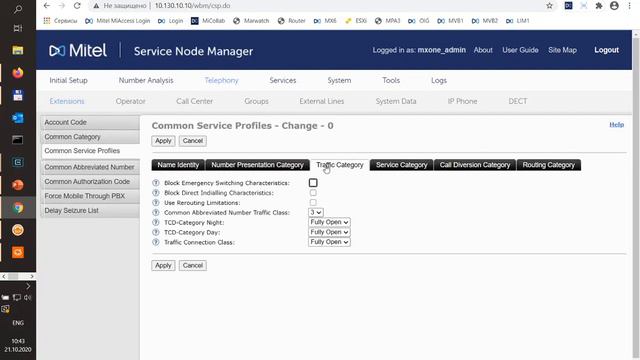Click the network icon in the system tray
This screenshot has width=640, height=360.
point(17,298)
